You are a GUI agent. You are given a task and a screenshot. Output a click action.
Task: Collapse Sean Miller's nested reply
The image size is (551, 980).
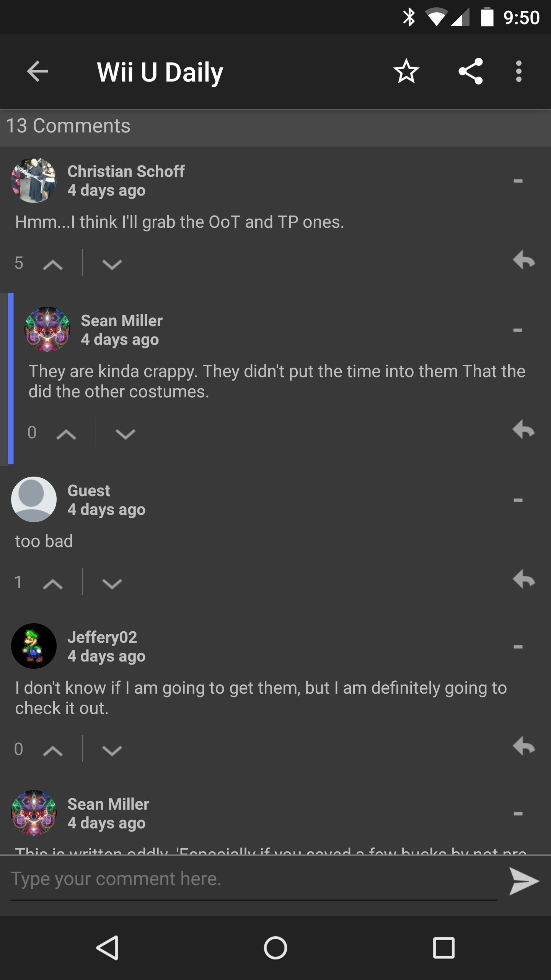pos(518,330)
